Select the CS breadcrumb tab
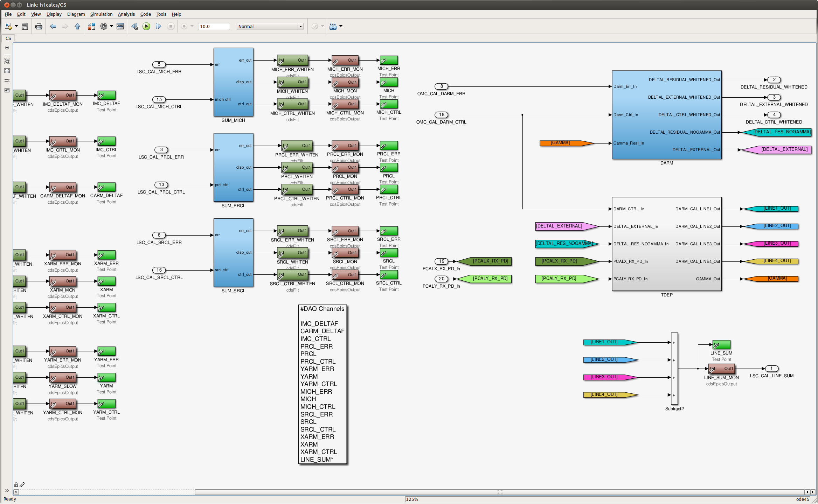 [8, 38]
